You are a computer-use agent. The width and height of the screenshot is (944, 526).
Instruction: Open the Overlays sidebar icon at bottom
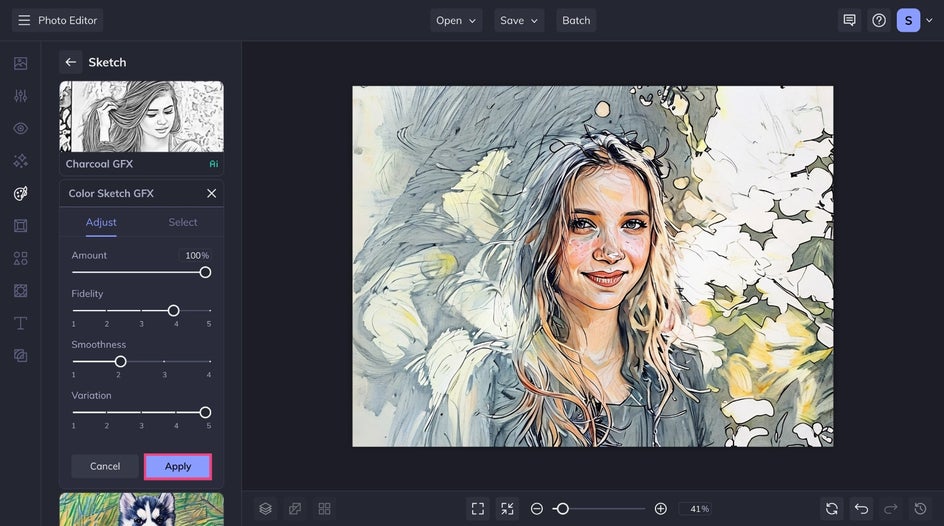coord(20,356)
